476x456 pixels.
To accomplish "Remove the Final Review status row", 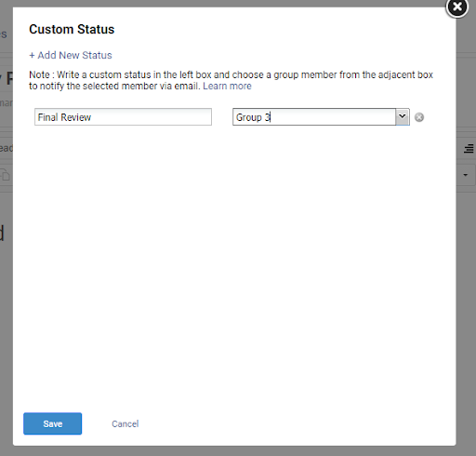I will (419, 117).
